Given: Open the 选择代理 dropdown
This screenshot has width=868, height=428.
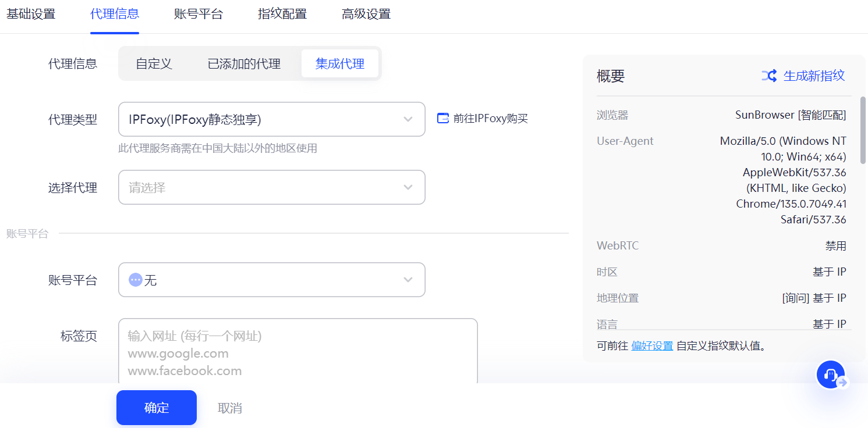Looking at the screenshot, I should [x=272, y=187].
